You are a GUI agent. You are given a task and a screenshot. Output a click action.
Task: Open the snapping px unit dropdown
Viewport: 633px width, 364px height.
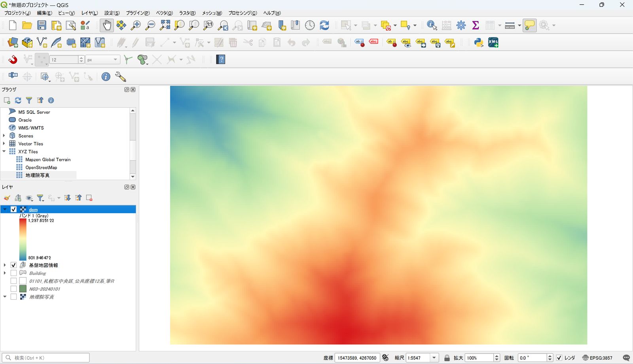click(103, 60)
